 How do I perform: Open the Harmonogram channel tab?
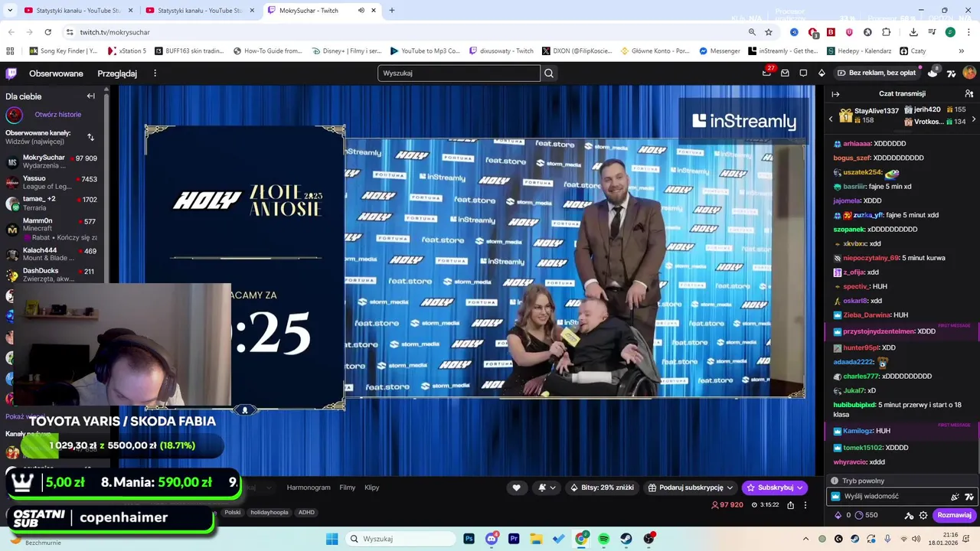(x=309, y=487)
